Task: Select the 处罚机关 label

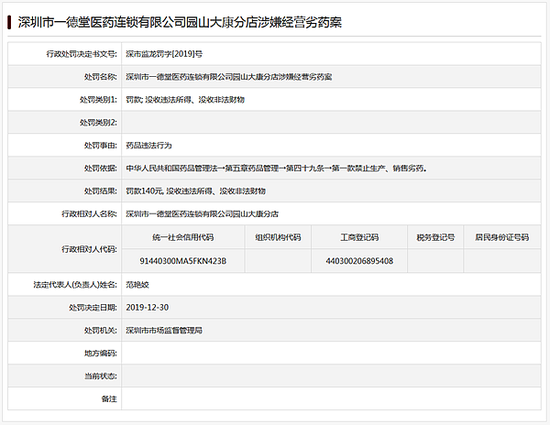Action: pyautogui.click(x=101, y=330)
